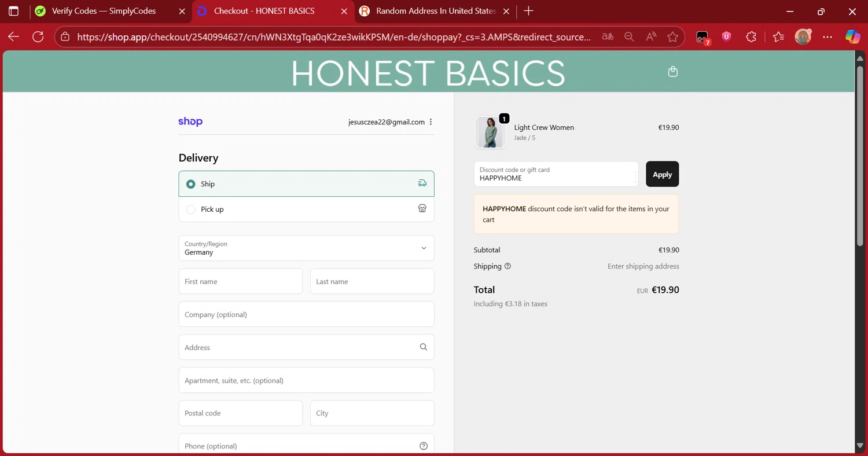
Task: Open the cart bag icon in header
Action: (x=672, y=72)
